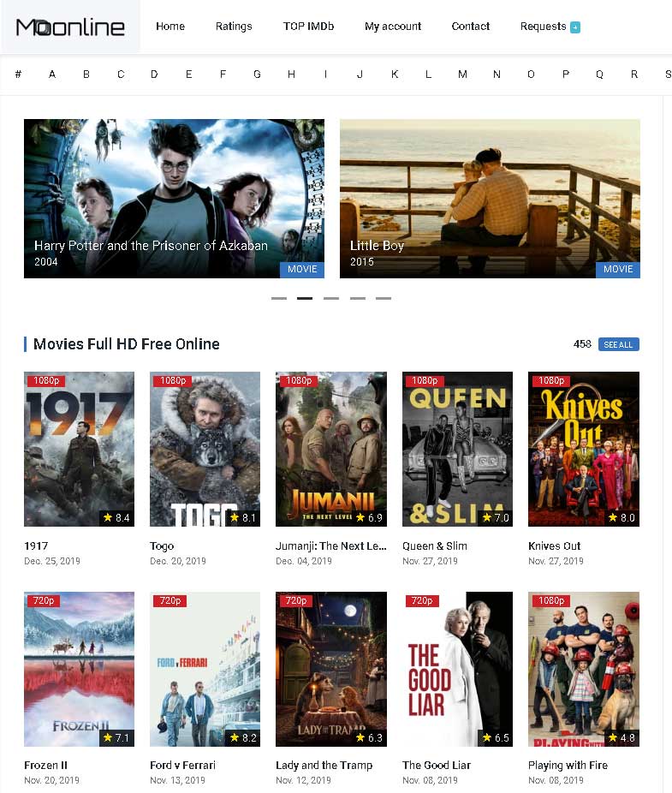Screen dimensions: 672x793
Task: Click MOVIE tag on Harry Potter banner
Action: click(x=302, y=270)
